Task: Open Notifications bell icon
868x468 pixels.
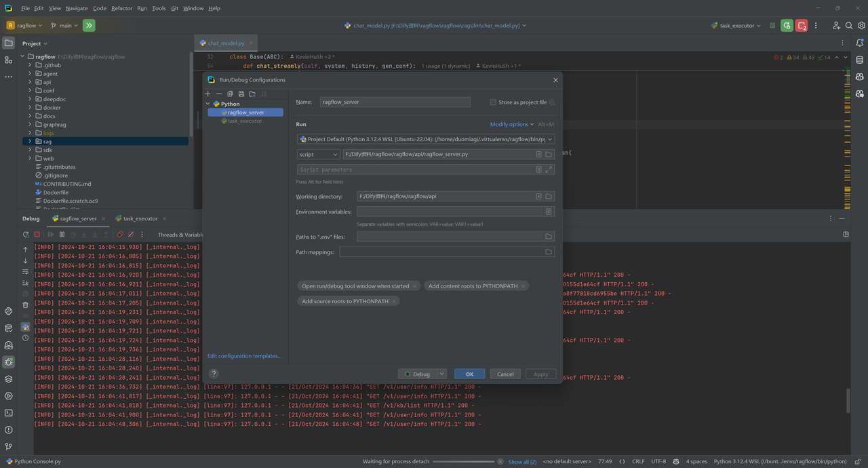Action: coord(860,43)
